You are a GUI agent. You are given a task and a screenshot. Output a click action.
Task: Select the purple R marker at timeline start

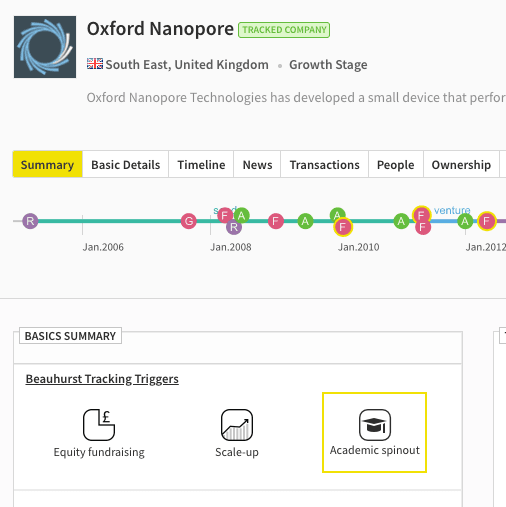[x=30, y=221]
